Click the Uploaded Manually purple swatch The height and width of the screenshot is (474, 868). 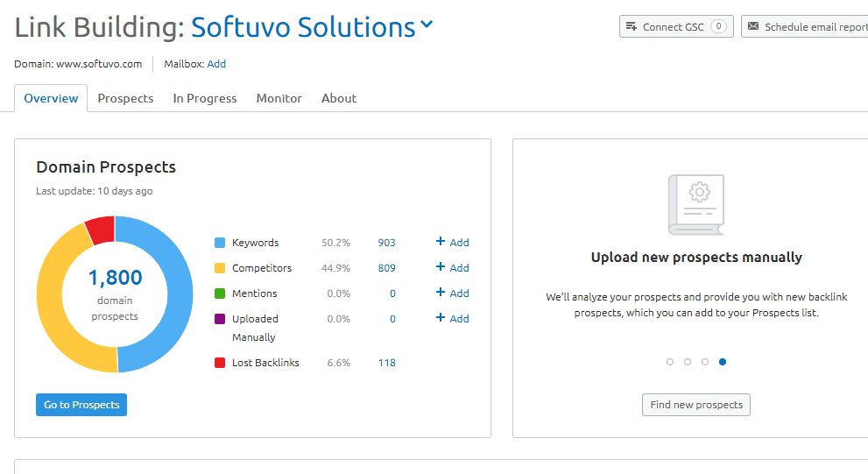tap(220, 319)
